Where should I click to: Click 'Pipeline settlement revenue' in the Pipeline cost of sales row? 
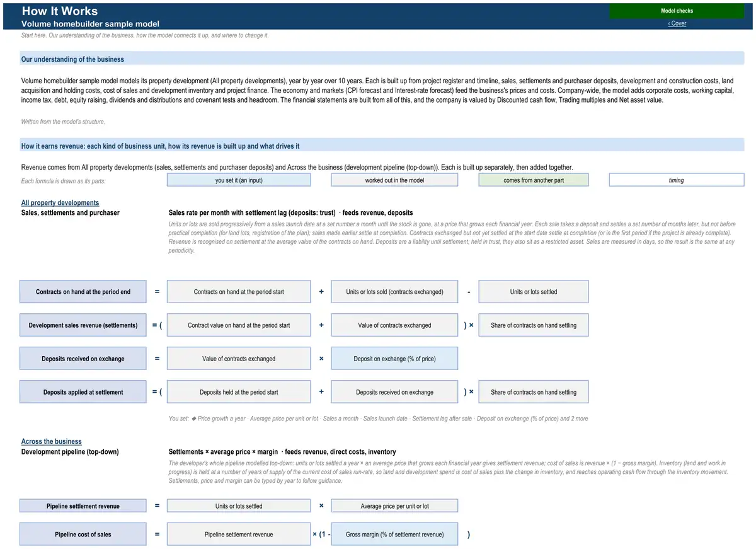click(239, 535)
